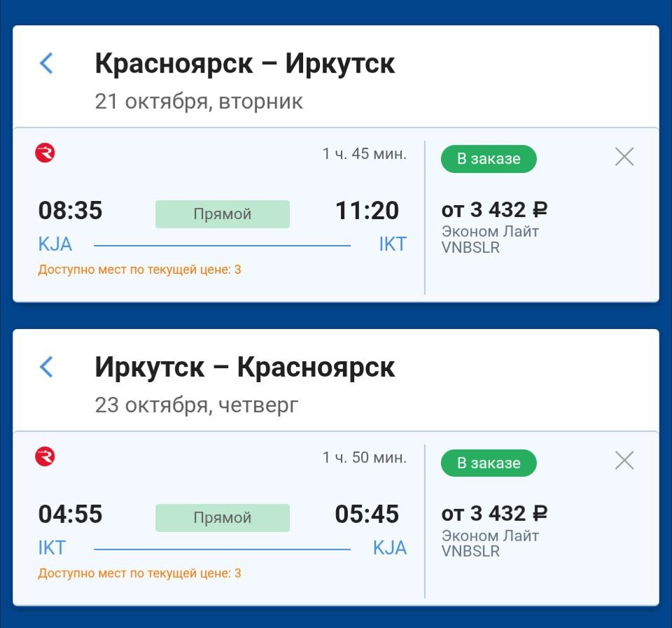Go back from Красноярск – Иркутск header

pyautogui.click(x=46, y=63)
